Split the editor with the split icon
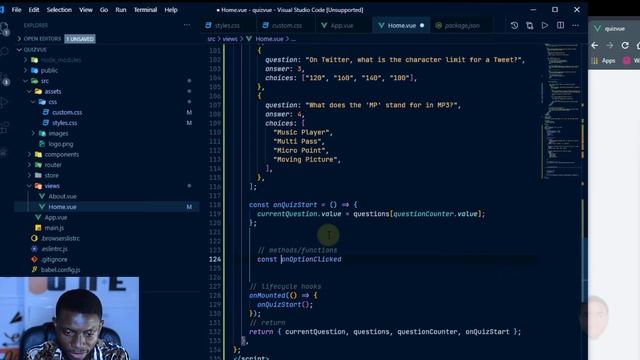Image resolution: width=640 pixels, height=360 pixels. pyautogui.click(x=560, y=25)
